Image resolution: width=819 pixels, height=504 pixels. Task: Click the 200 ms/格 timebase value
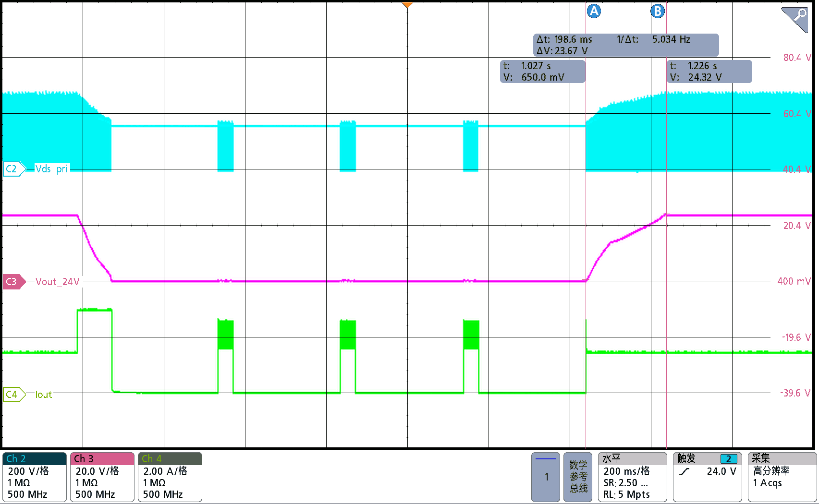pyautogui.click(x=626, y=471)
